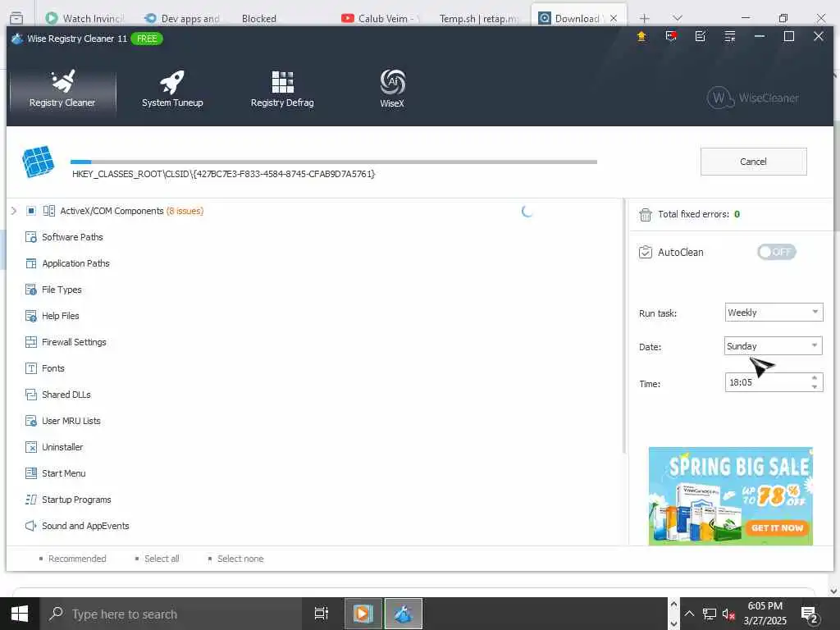Image resolution: width=840 pixels, height=630 pixels.
Task: Open the Windows Start menu
Action: coord(20,614)
